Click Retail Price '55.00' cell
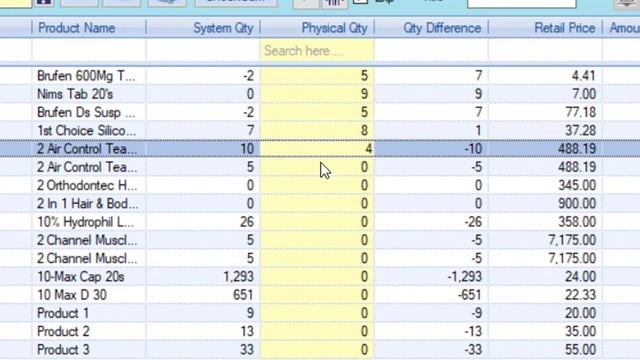Image resolution: width=640 pixels, height=360 pixels. [545, 350]
